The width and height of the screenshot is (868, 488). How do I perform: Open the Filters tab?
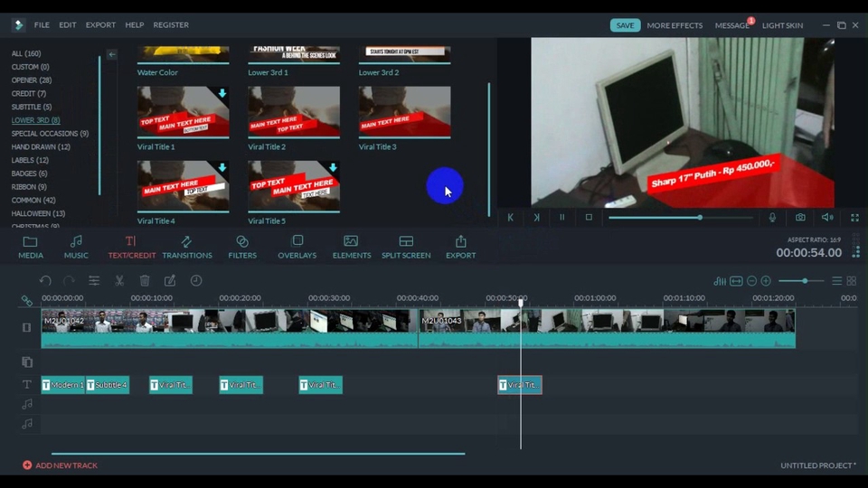click(x=242, y=247)
